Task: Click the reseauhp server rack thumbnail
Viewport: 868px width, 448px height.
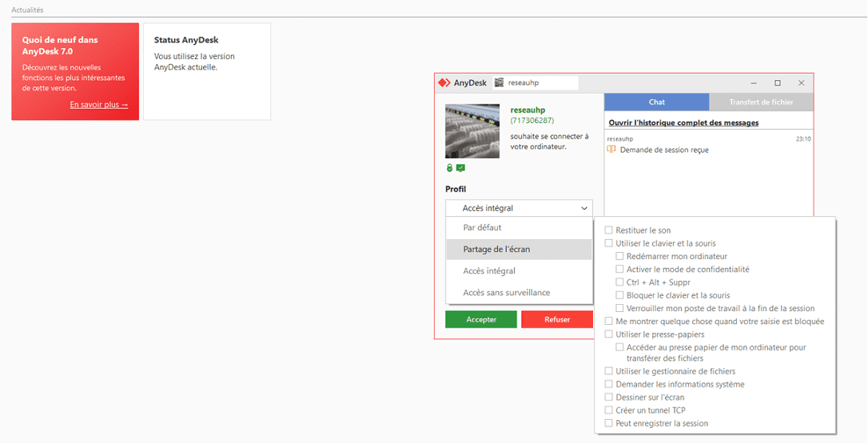Action: click(x=472, y=131)
